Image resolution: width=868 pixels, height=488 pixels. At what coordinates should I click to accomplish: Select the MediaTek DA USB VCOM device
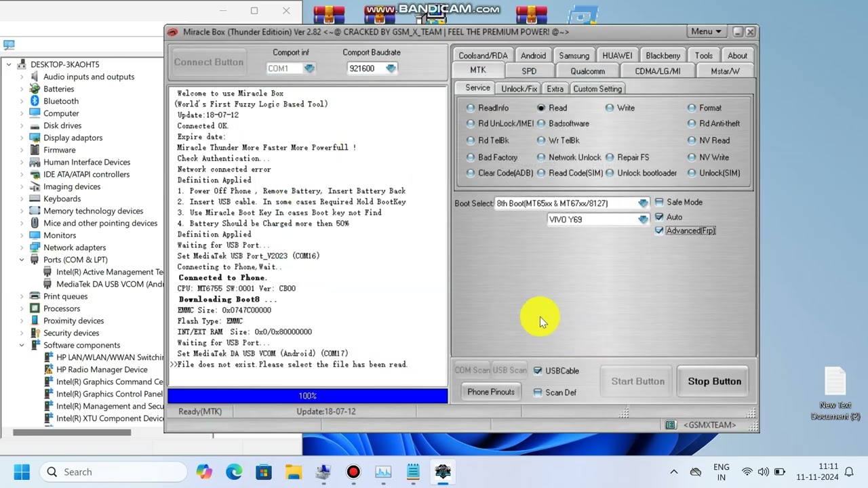(103, 284)
